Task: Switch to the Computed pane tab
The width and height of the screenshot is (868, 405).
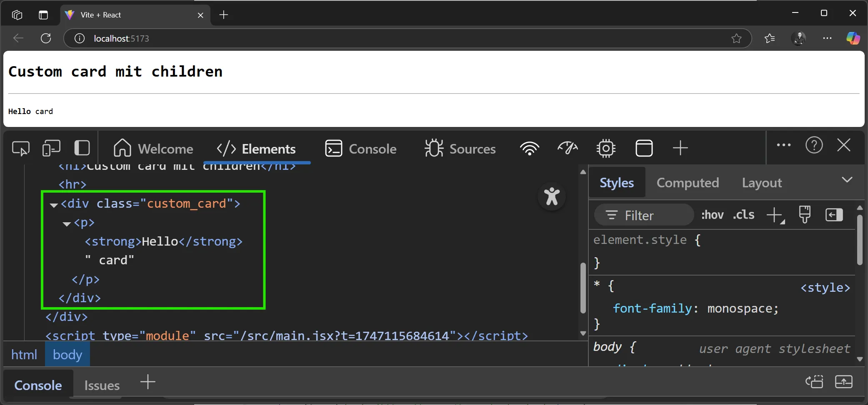Action: point(688,183)
